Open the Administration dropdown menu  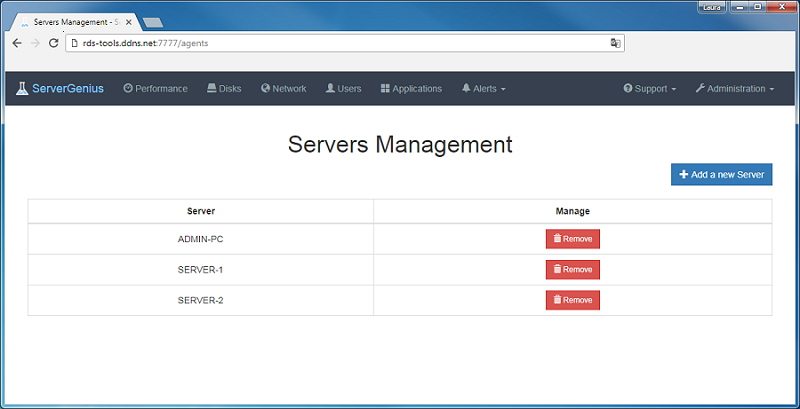pyautogui.click(x=734, y=89)
